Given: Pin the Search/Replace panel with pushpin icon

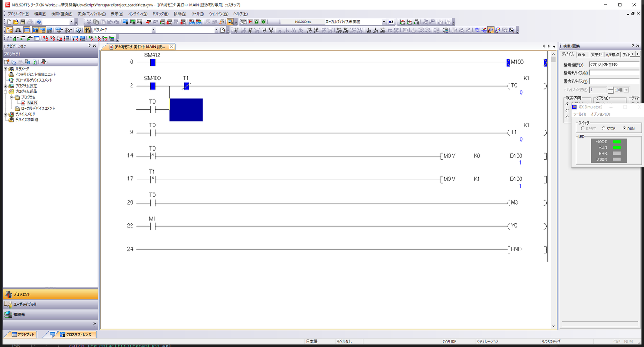Looking at the screenshot, I should pos(632,46).
